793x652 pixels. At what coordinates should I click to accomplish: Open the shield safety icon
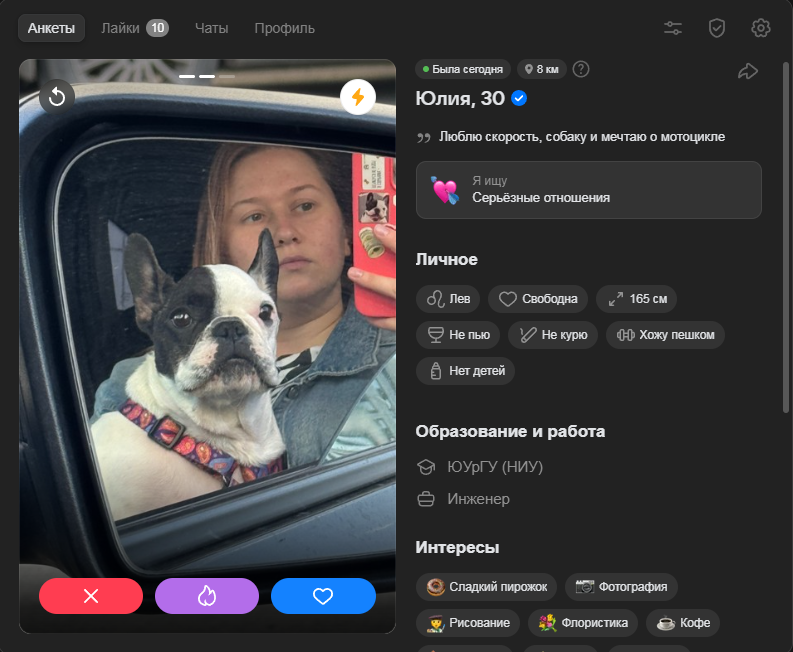tap(717, 28)
